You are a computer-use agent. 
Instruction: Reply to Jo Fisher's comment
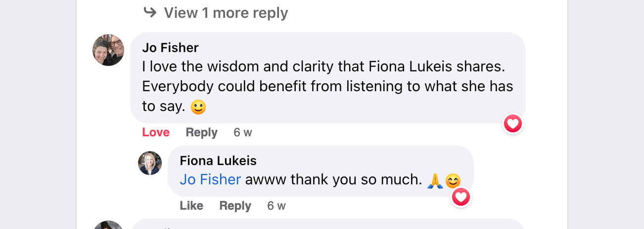[201, 132]
